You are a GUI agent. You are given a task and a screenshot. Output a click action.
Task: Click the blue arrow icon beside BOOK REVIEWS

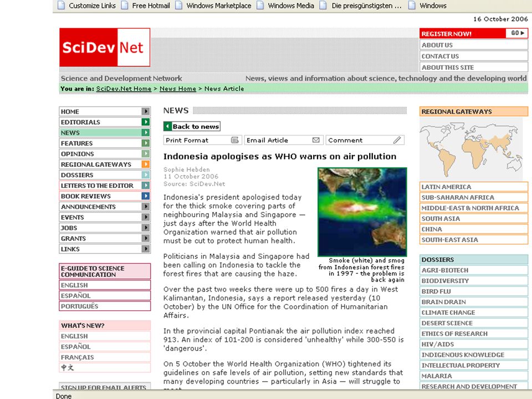point(146,196)
